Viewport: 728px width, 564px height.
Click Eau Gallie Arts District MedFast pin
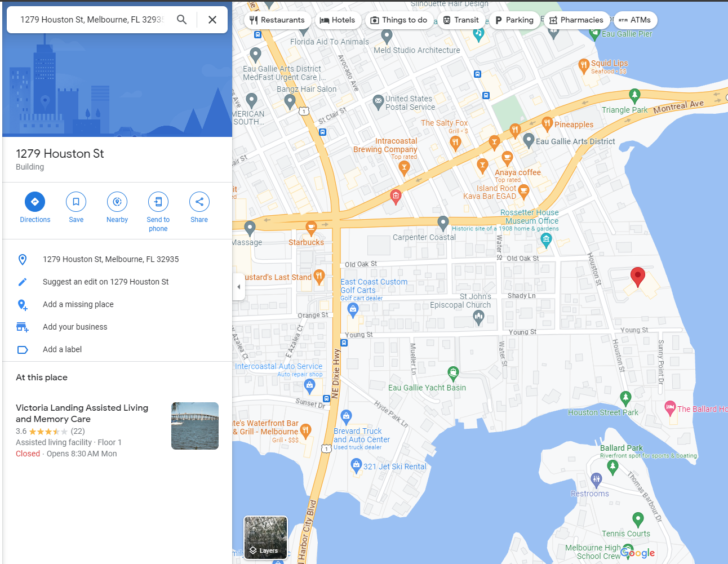(255, 55)
